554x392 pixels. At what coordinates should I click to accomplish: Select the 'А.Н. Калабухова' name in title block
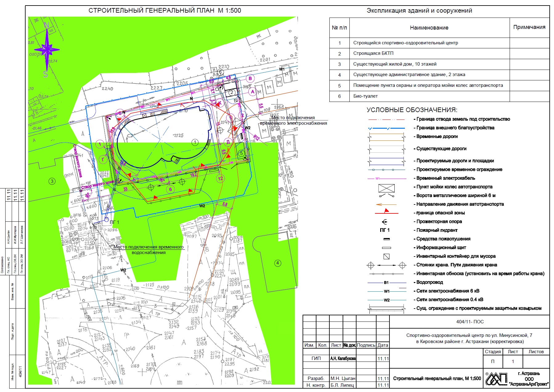(x=343, y=358)
